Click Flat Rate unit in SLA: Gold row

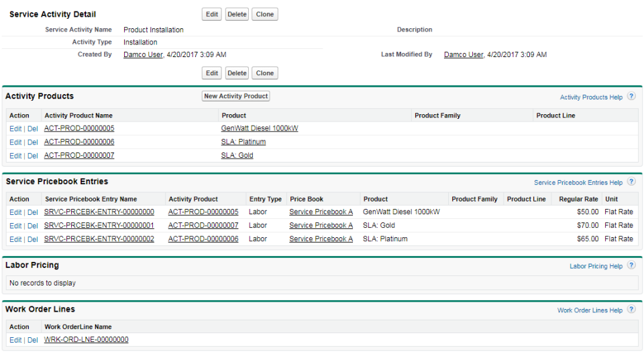pyautogui.click(x=619, y=225)
